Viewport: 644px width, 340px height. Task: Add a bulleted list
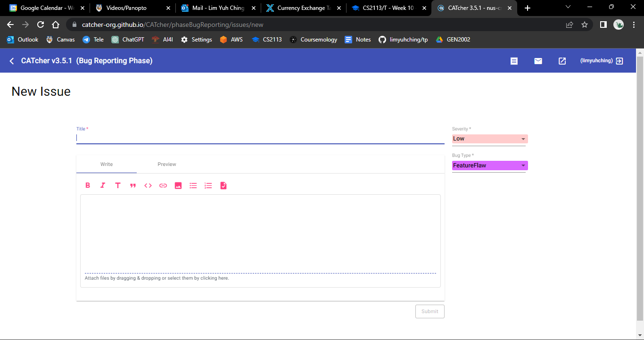[193, 186]
